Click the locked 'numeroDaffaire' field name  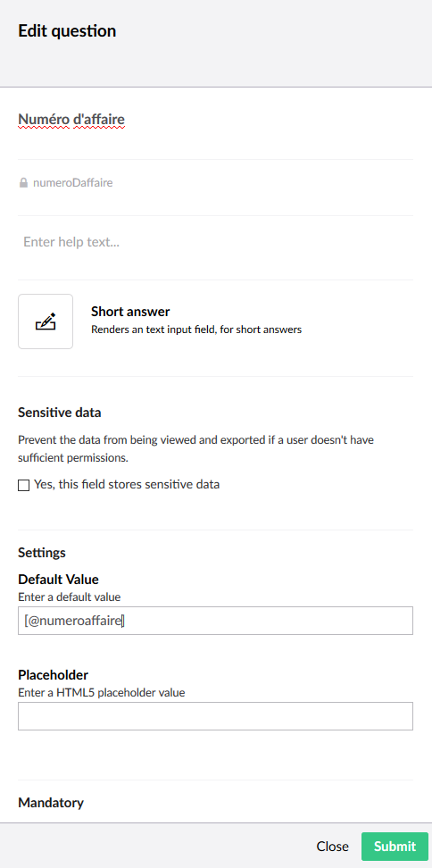click(x=73, y=183)
